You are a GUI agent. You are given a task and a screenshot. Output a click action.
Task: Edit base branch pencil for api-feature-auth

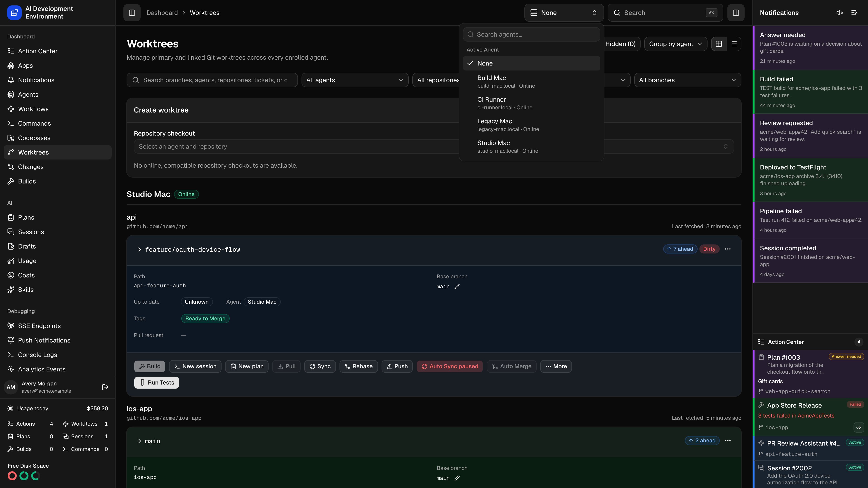[x=457, y=287]
